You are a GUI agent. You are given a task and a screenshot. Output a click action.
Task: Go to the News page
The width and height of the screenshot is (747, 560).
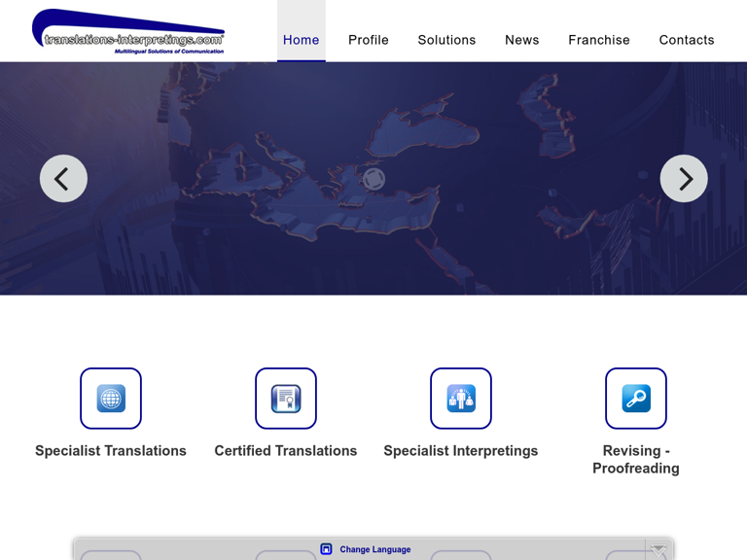521,40
